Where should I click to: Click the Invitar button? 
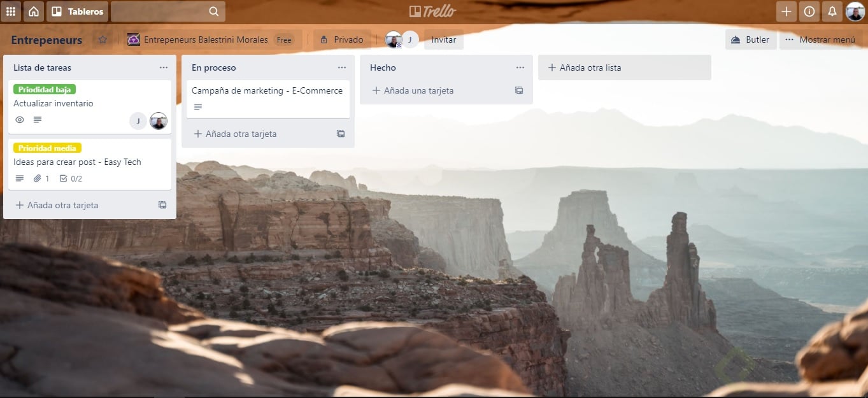[x=443, y=39]
